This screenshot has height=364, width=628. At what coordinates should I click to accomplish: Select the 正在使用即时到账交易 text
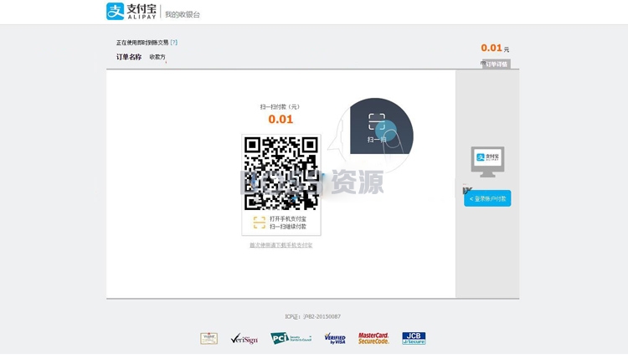142,43
